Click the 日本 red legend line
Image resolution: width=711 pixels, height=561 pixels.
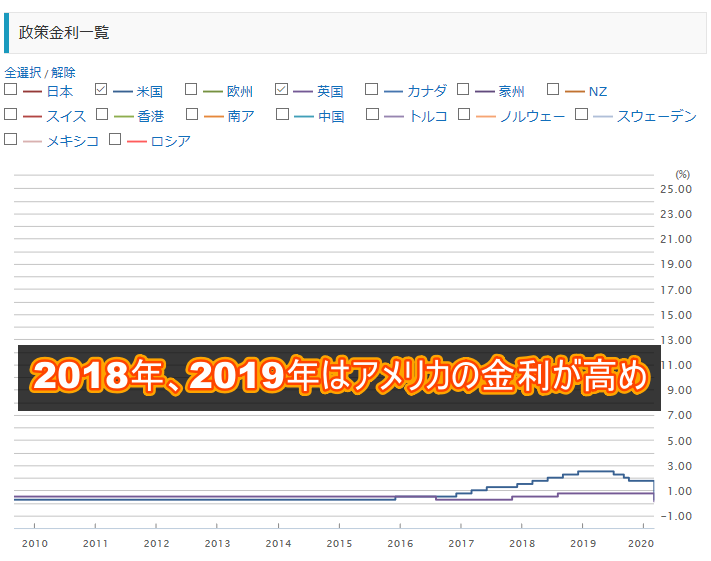click(32, 92)
